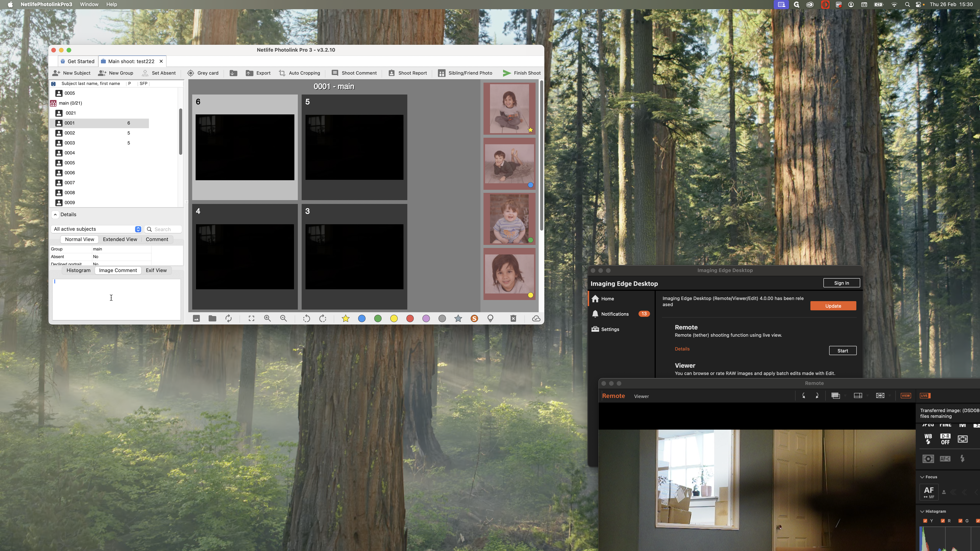Switch to the Exif View tab
Screen dimensions: 980x551
click(156, 270)
